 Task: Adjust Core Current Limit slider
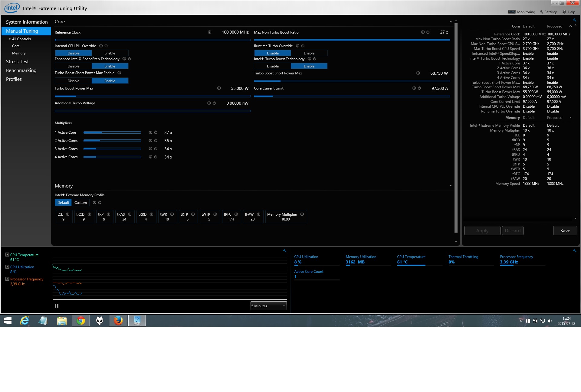point(352,96)
